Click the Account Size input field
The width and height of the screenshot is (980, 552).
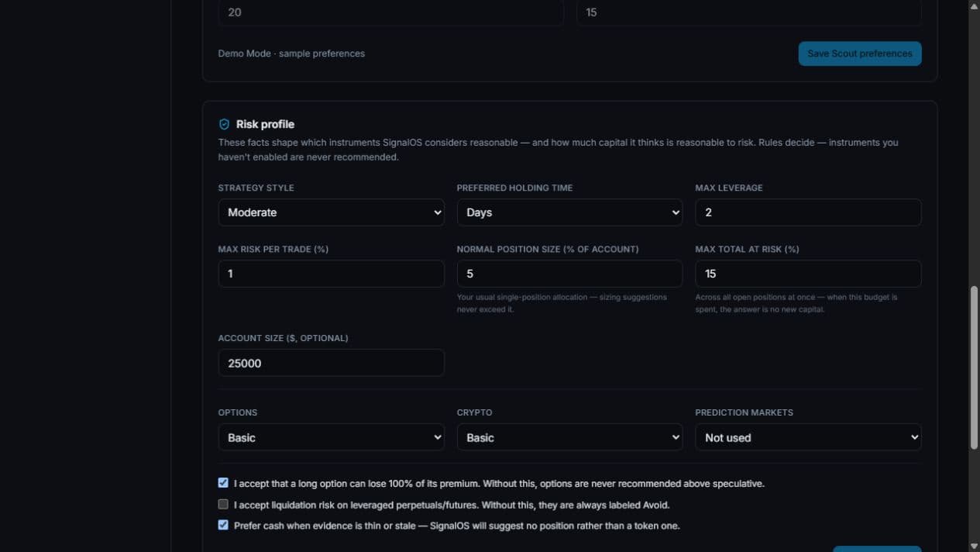pos(331,363)
